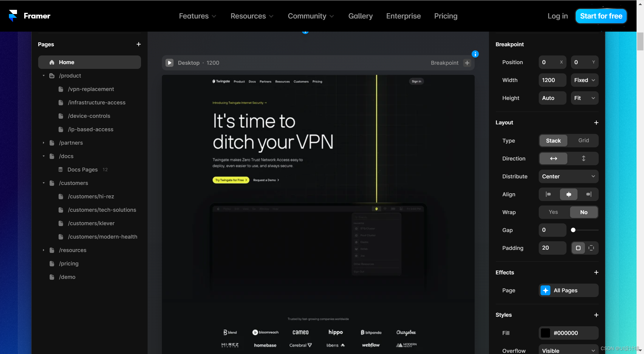Click the /pricing page icon
Viewport: 644px width, 354px height.
click(x=52, y=264)
